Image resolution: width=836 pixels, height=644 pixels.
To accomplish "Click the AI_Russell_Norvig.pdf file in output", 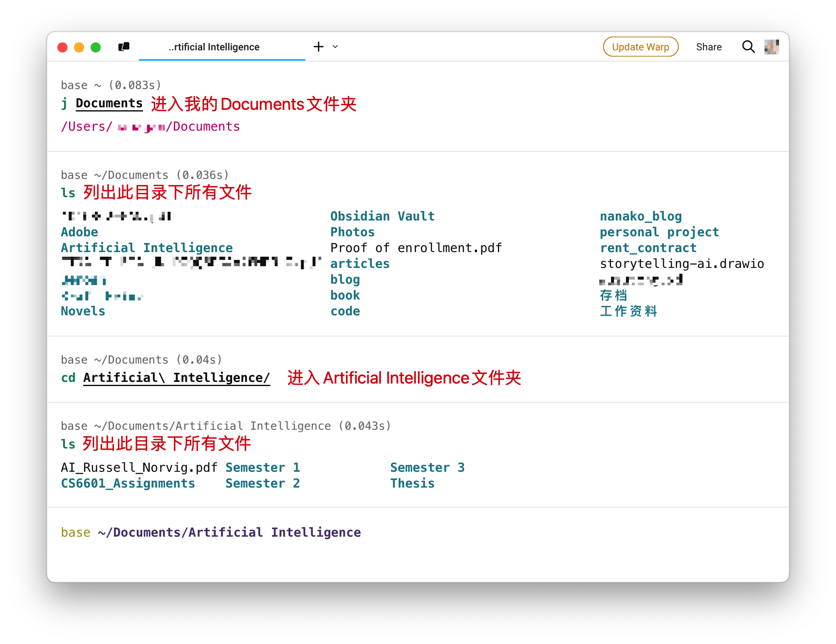I will tap(139, 468).
